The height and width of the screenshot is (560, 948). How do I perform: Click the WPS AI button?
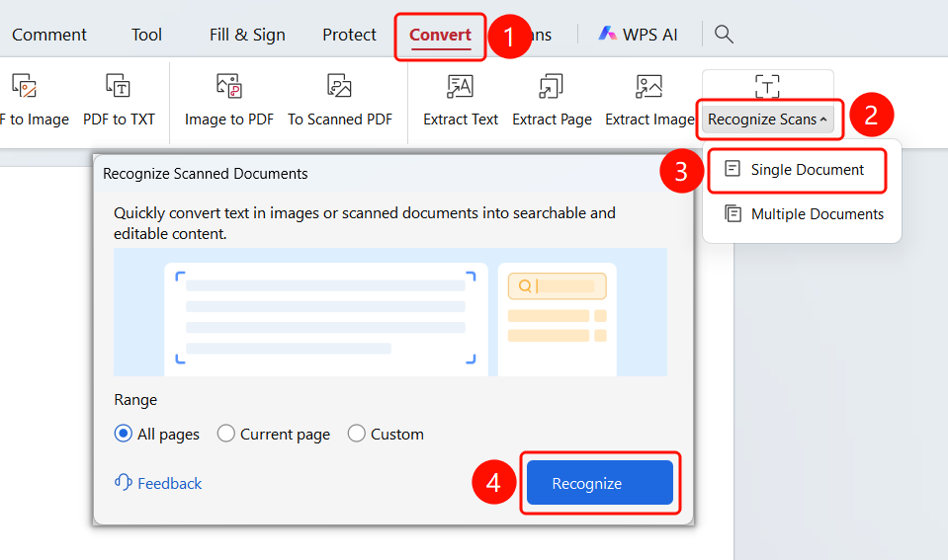click(x=638, y=35)
